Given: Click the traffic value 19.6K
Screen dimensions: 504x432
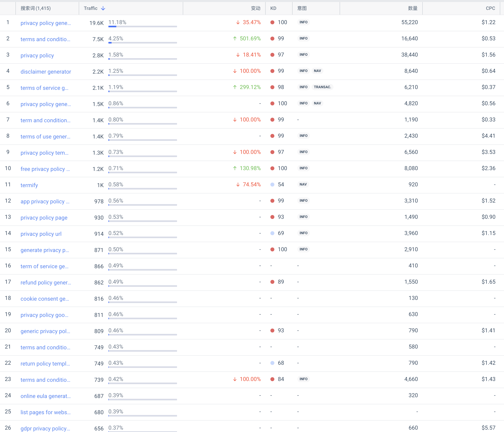Looking at the screenshot, I should [96, 23].
